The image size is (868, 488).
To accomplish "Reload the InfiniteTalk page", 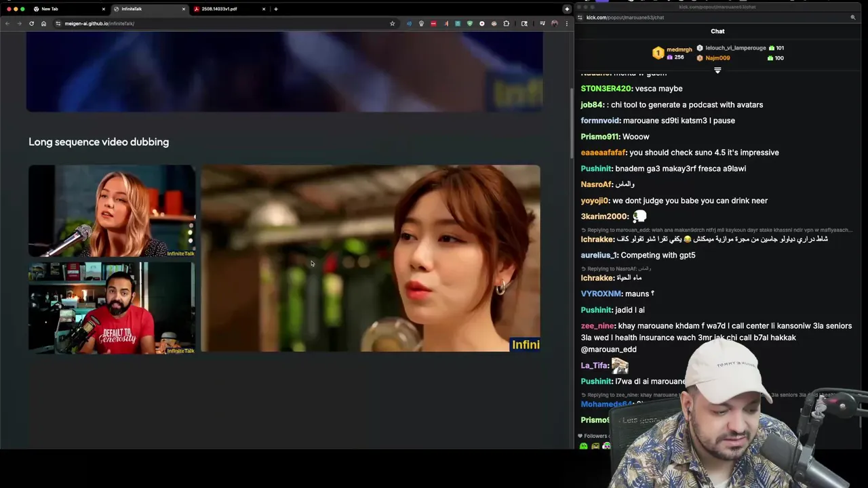I will [x=31, y=24].
